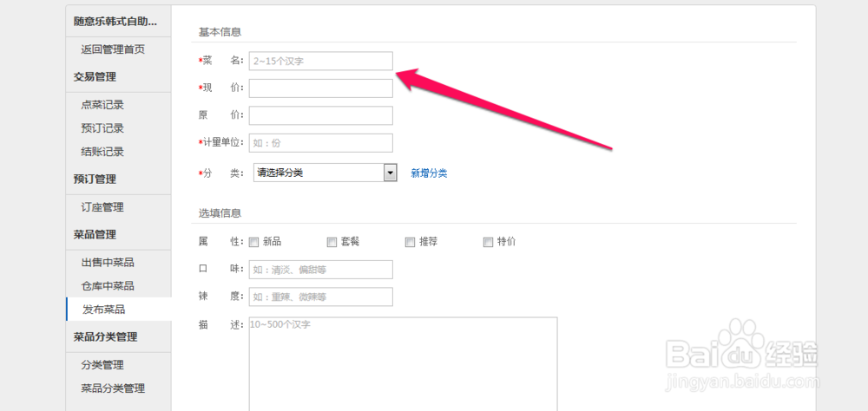The image size is (868, 411).
Task: Click the 口味 input field
Action: pyautogui.click(x=320, y=270)
